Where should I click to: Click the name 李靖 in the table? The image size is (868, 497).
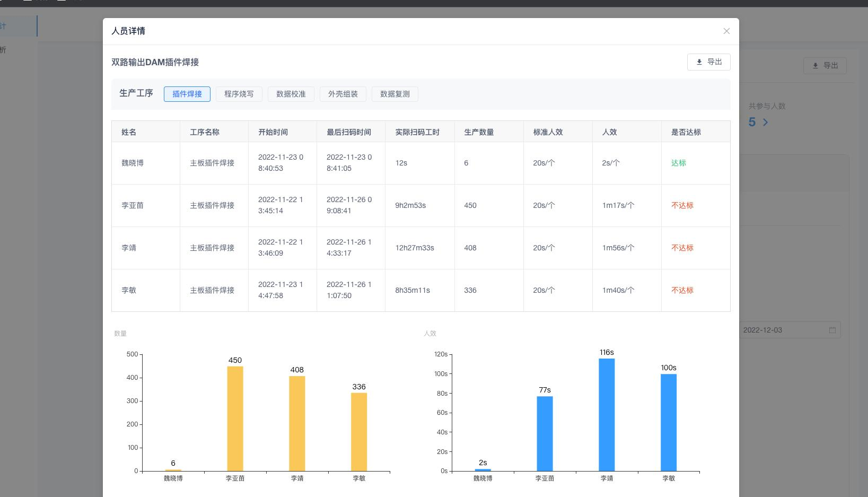tap(129, 248)
